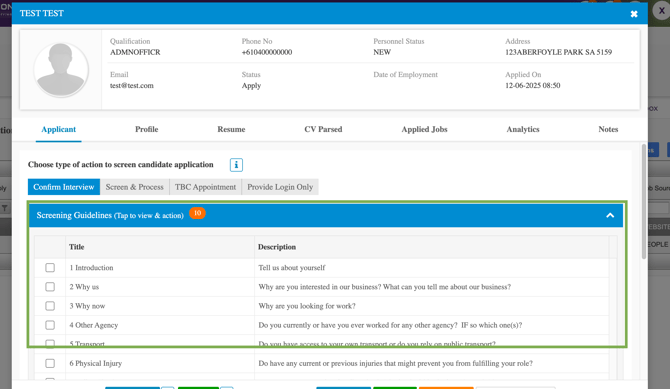The width and height of the screenshot is (670, 389).
Task: Open the Profile tab
Action: 147,130
